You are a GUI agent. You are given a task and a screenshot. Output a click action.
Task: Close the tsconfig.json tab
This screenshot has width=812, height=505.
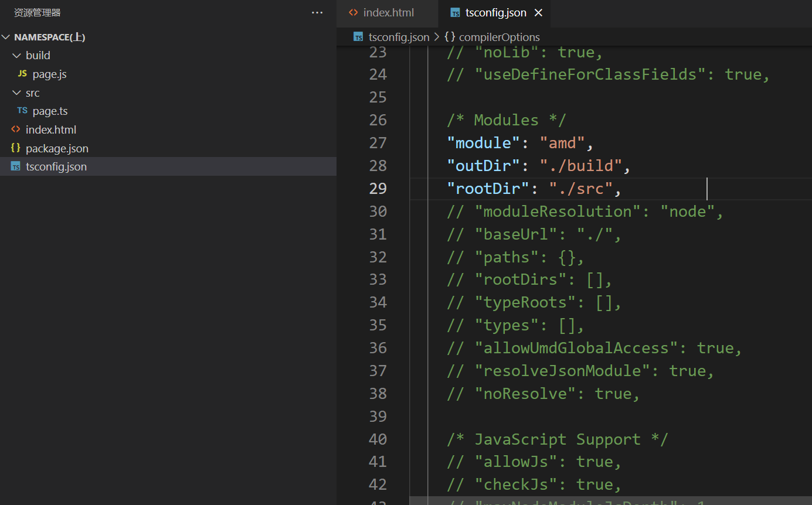point(538,13)
